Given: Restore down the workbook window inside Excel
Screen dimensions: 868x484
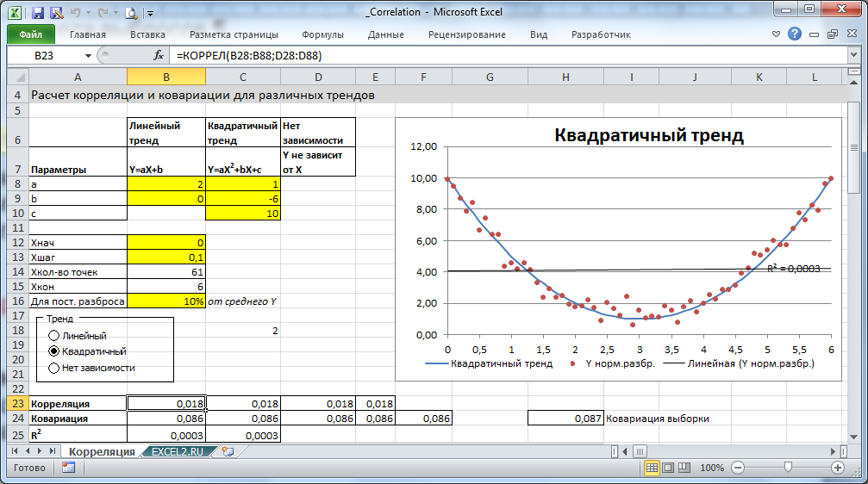Looking at the screenshot, I should pos(833,34).
